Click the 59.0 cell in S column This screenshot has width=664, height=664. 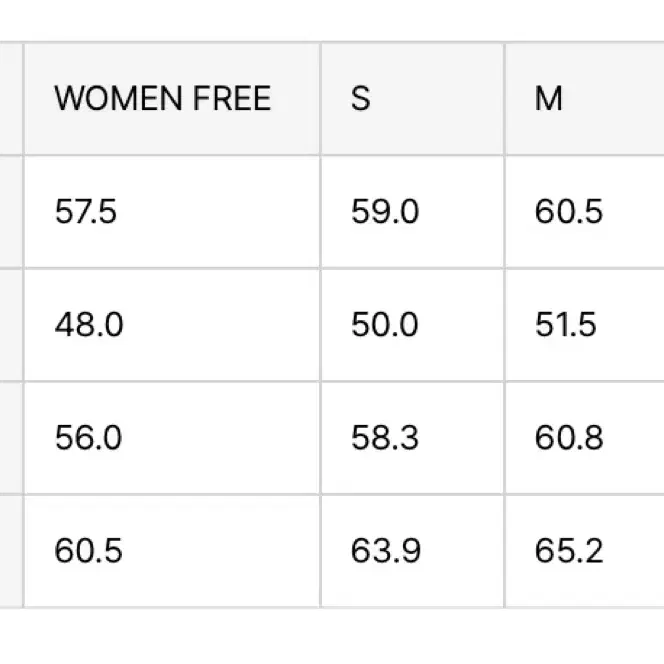click(412, 212)
